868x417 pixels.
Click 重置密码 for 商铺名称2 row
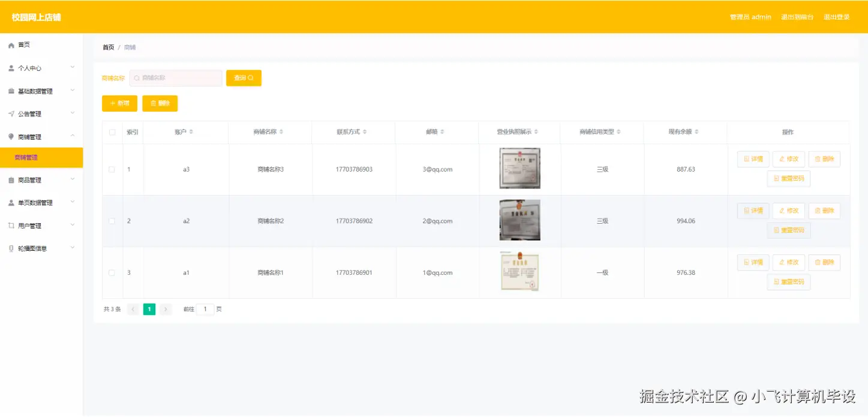click(x=789, y=230)
